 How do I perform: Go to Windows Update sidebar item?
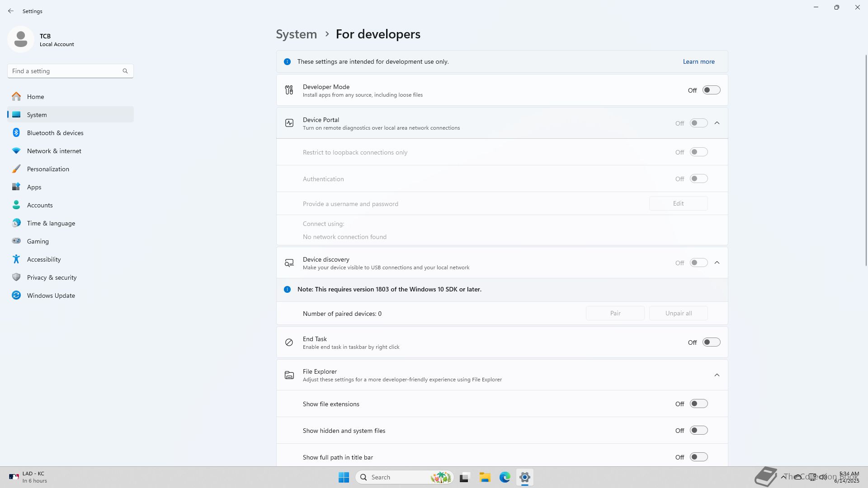coord(51,296)
